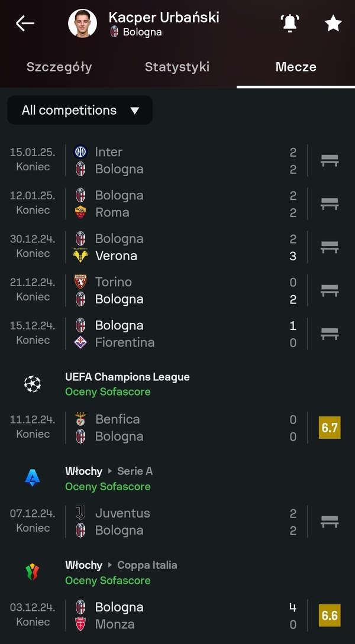Tap the back arrow icon
This screenshot has width=355, height=644.
pos(25,24)
